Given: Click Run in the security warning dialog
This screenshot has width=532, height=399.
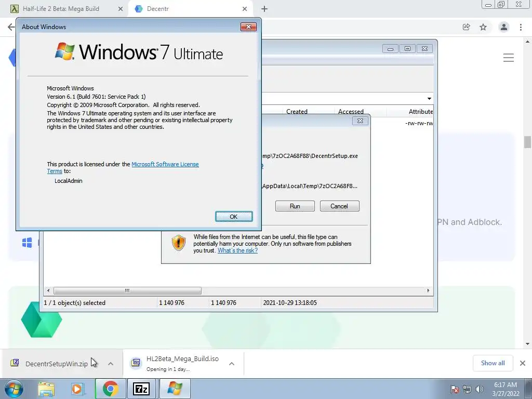Looking at the screenshot, I should click(x=295, y=206).
